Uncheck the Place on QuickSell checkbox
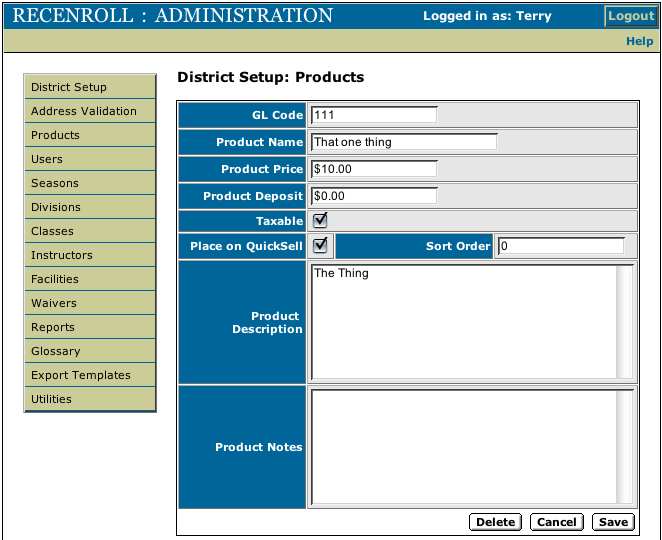 pyautogui.click(x=320, y=245)
